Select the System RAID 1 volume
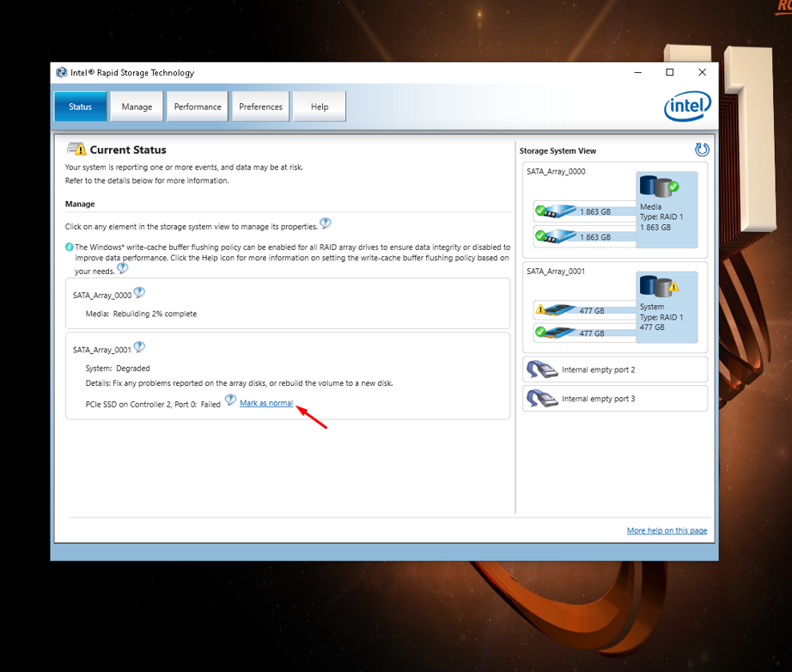This screenshot has height=672, width=792. click(x=667, y=307)
